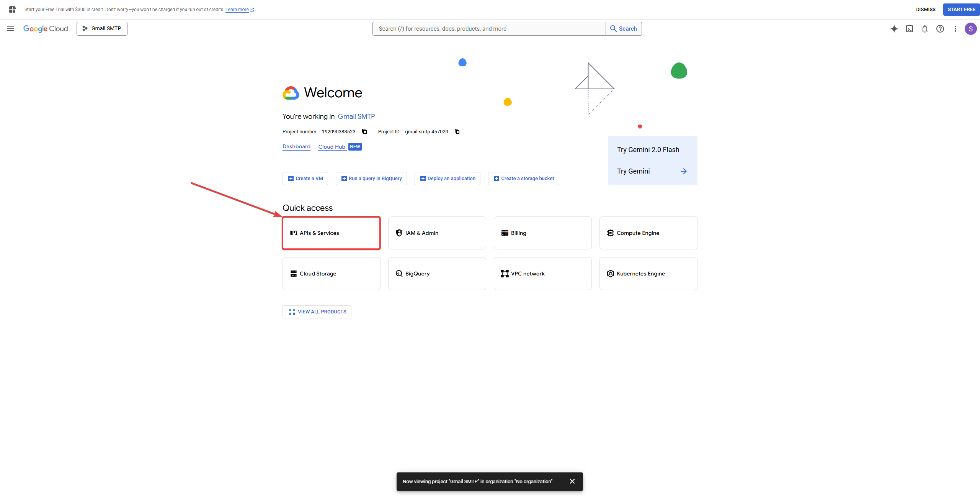Open the Gmail SMTP project picker
The width and height of the screenshot is (980, 500).
tap(102, 29)
